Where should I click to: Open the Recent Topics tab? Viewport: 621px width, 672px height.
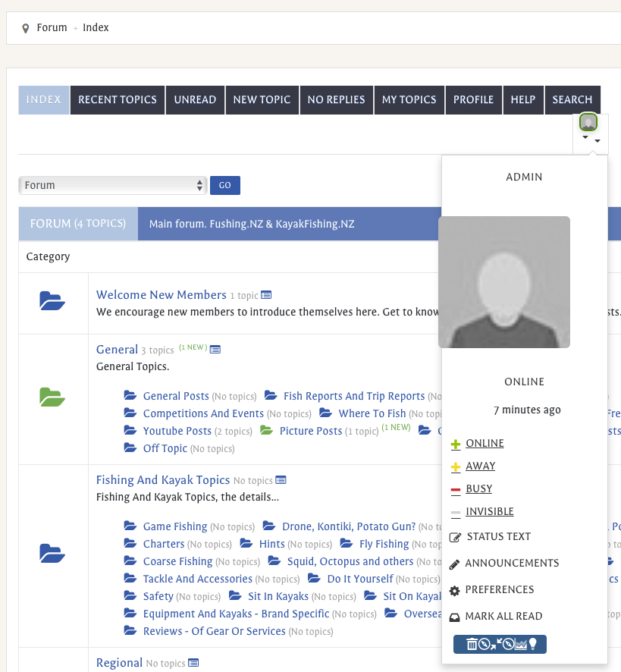(x=118, y=100)
